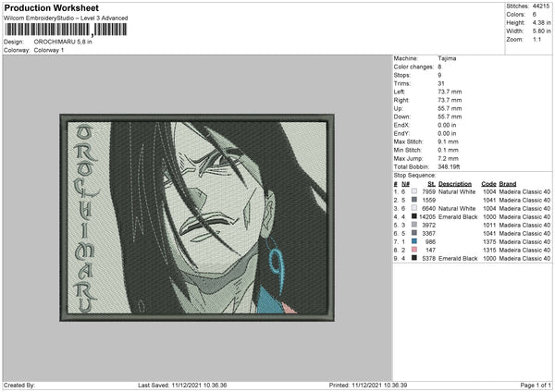
Task: Click the Max Stitch value '9.1 mm'
Action: tap(449, 141)
